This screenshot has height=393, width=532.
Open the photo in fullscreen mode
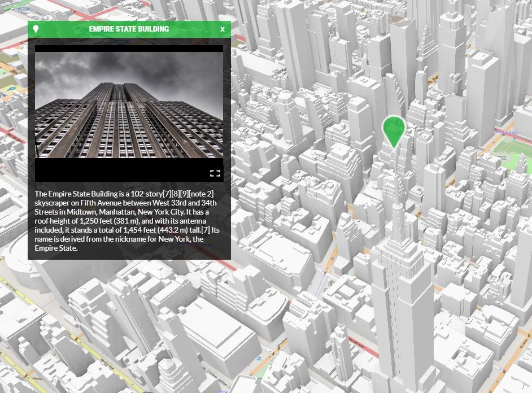pos(215,173)
